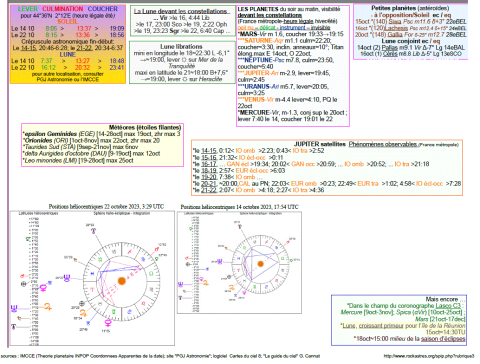Select the 'Positions héliocentriques 22 octobre 2023' chart
This screenshot has width=480, height=364.
click(x=92, y=278)
